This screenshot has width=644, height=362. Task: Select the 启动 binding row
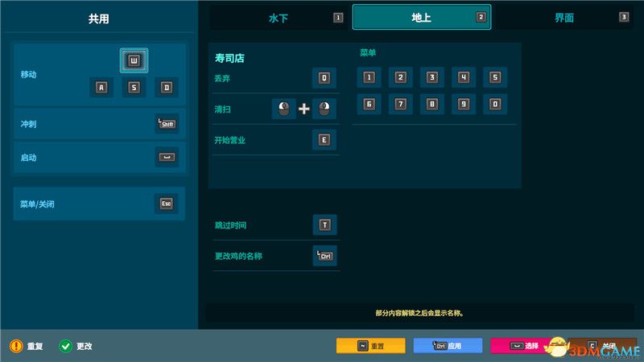coord(100,157)
